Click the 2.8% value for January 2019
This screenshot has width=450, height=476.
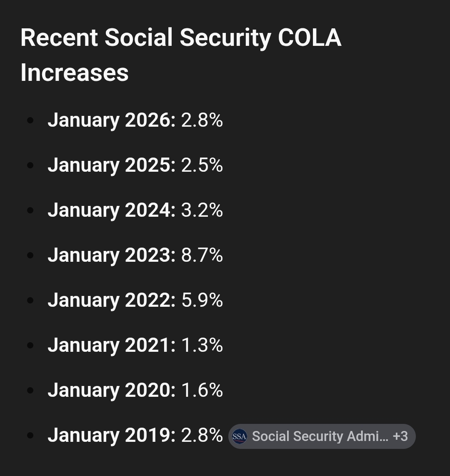pos(202,435)
